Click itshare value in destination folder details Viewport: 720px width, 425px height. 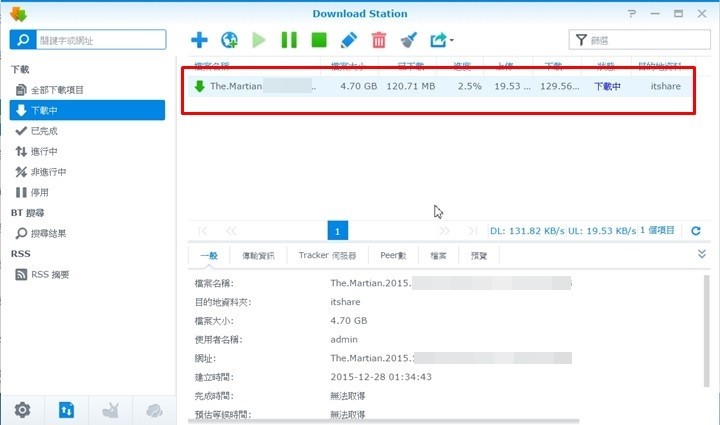pos(345,302)
